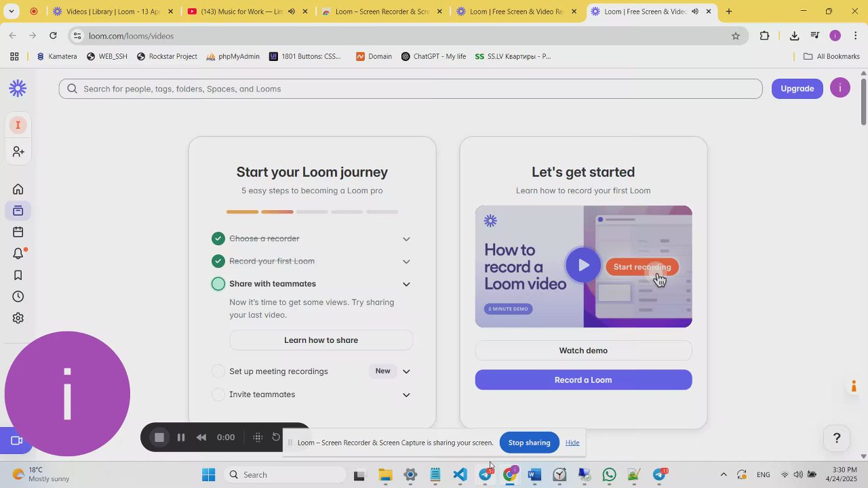This screenshot has width=868, height=488.
Task: Click 'Learn how to share' button
Action: (321, 340)
